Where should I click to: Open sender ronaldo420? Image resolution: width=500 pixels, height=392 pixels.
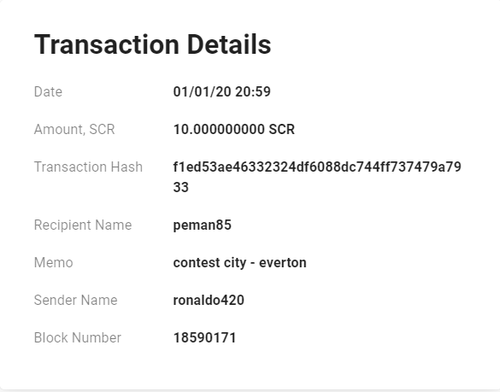click(209, 300)
